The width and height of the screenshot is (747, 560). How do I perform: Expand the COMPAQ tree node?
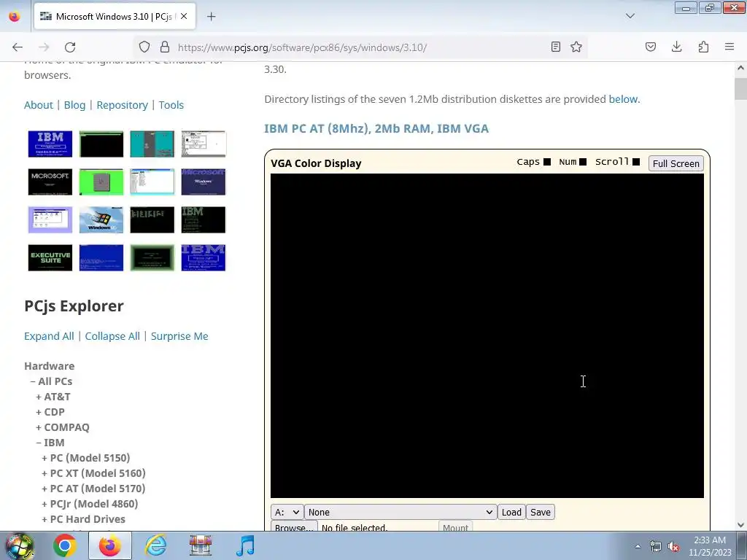tap(63, 427)
